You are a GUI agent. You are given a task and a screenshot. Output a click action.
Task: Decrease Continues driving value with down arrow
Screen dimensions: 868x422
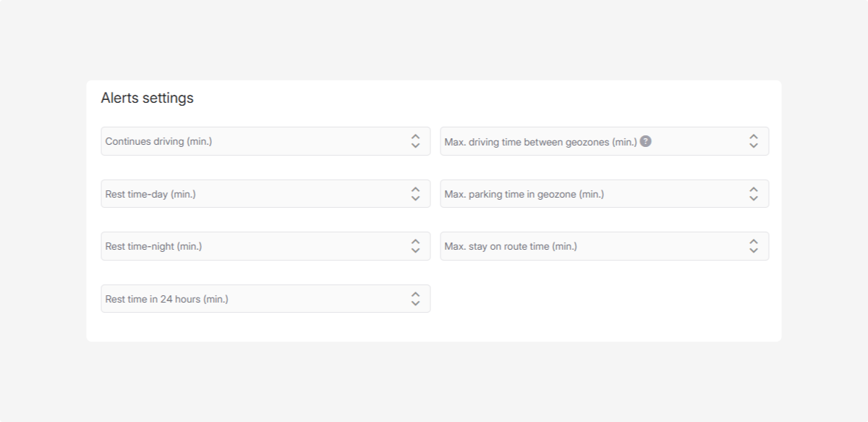tap(415, 145)
